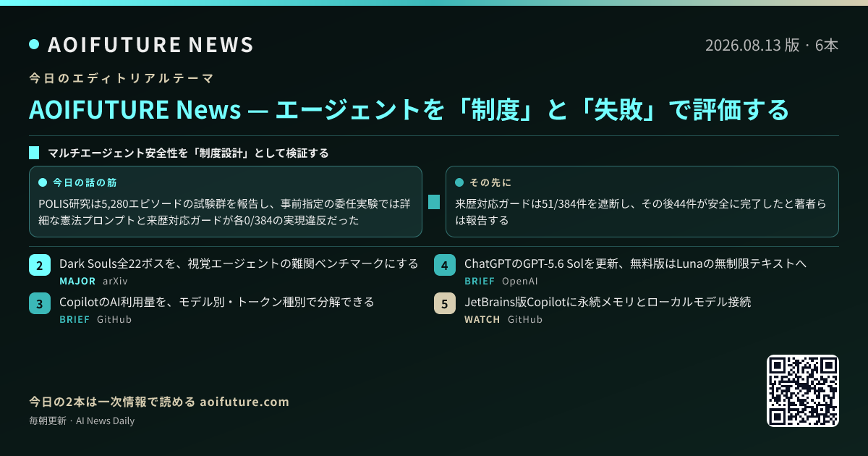Click the BRIEF tag under Copilot AI利用量 story
The image size is (868, 456).
tap(75, 319)
